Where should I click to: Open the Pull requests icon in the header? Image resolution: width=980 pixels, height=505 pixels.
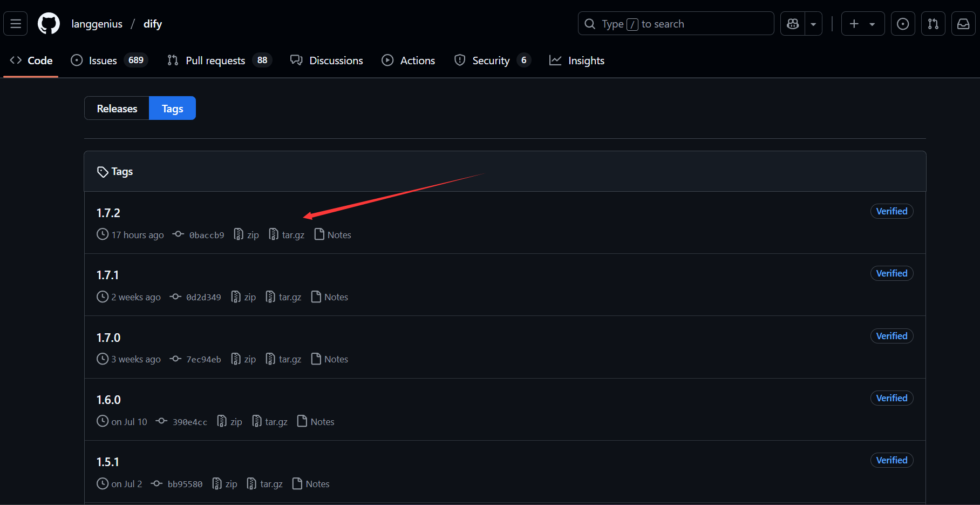933,24
